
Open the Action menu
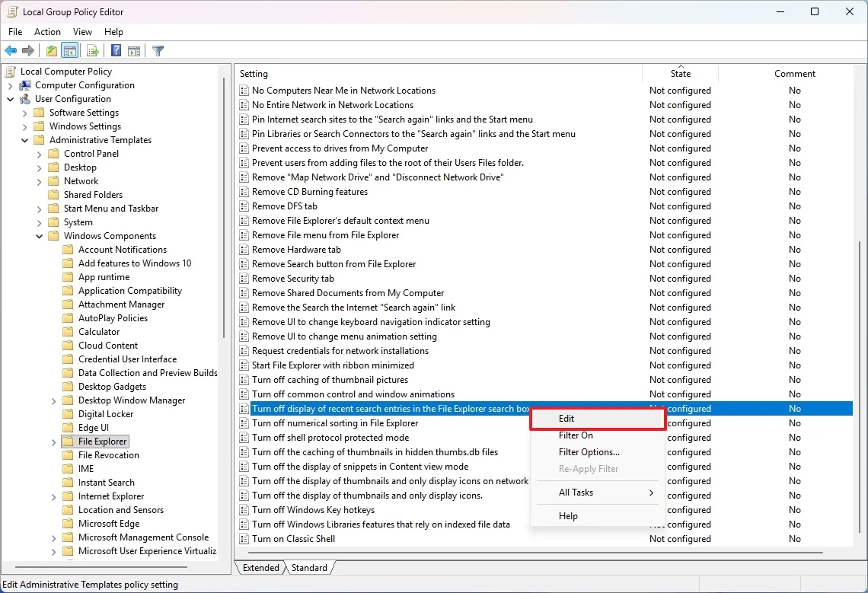47,31
